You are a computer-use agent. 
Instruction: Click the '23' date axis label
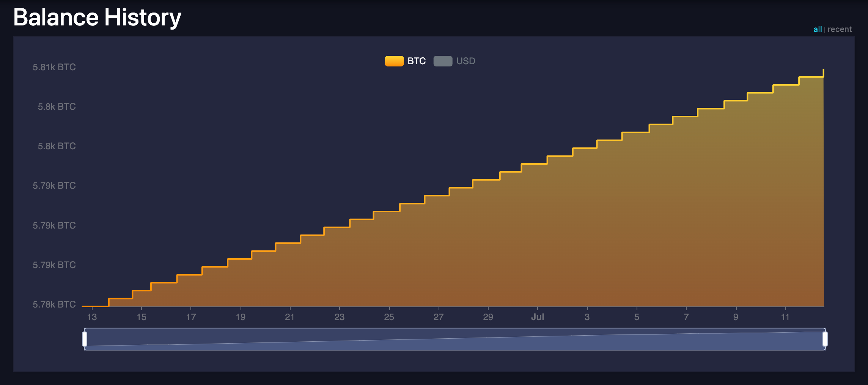pyautogui.click(x=340, y=317)
